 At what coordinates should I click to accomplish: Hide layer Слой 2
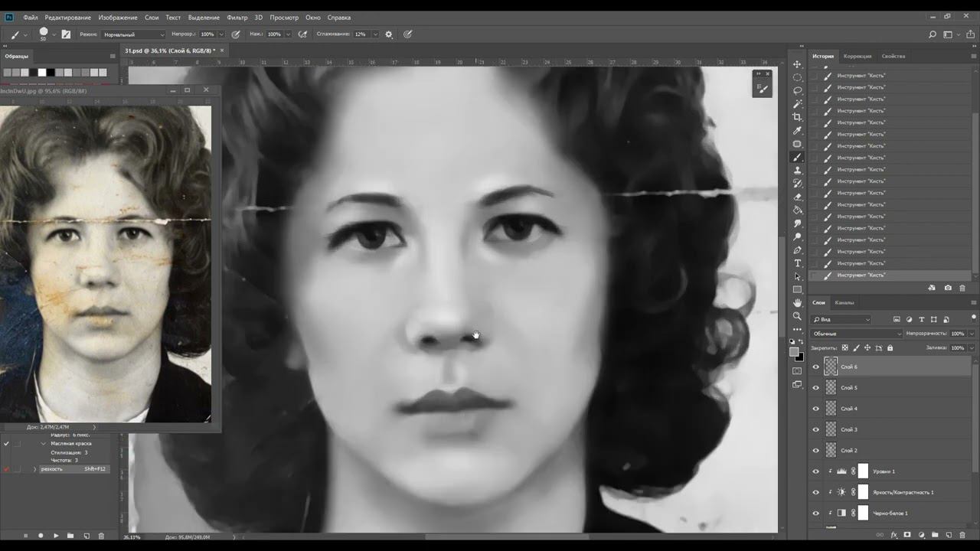pos(815,451)
